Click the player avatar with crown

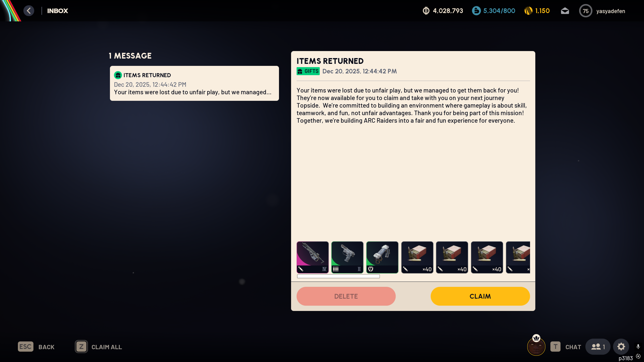pyautogui.click(x=536, y=346)
